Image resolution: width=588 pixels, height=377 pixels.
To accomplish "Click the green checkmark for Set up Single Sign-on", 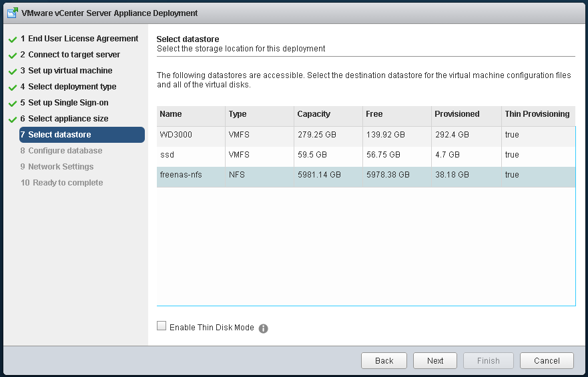I will coord(13,103).
